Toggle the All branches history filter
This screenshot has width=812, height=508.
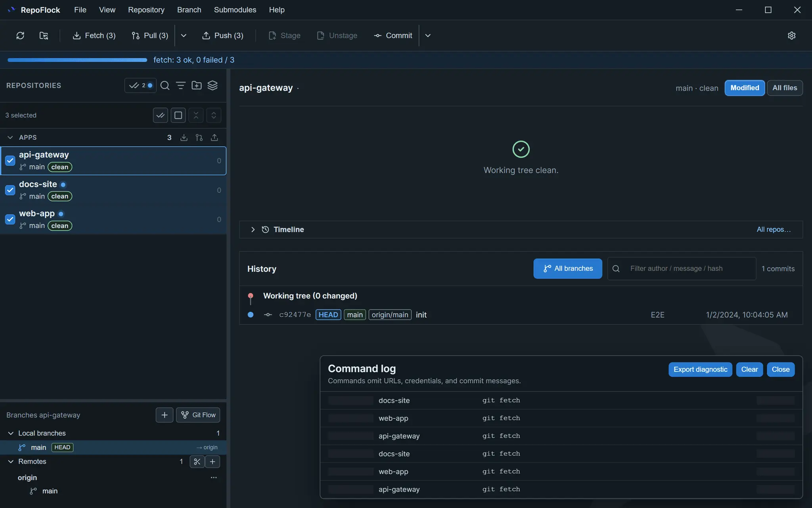(x=568, y=269)
